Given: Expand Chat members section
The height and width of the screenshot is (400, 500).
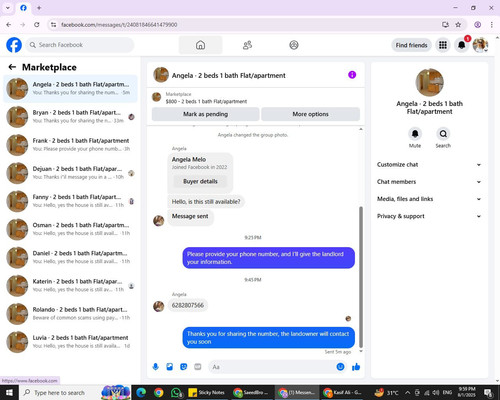Looking at the screenshot, I should coord(429,182).
